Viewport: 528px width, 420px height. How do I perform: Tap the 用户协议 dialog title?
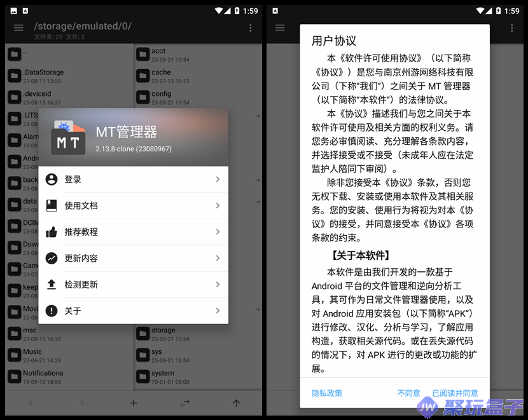(334, 41)
